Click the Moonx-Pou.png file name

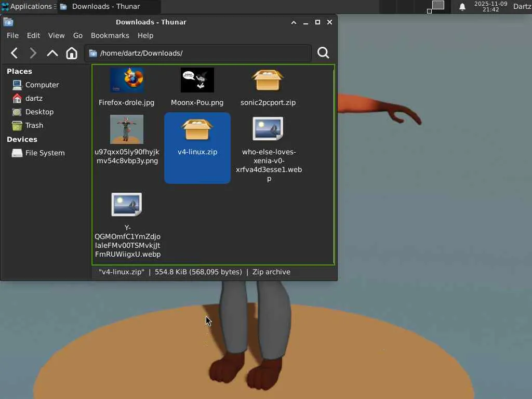[197, 102]
